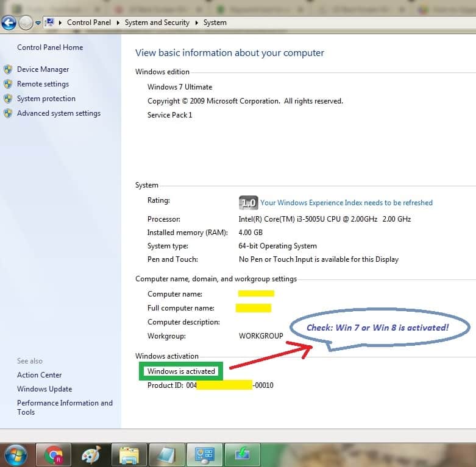Select Control Panel in the breadcrumb
Viewport: 476px width, 467px height.
point(89,23)
